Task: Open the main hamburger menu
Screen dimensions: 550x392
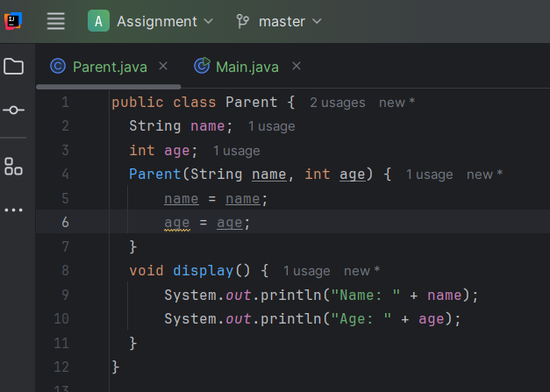Action: (56, 21)
